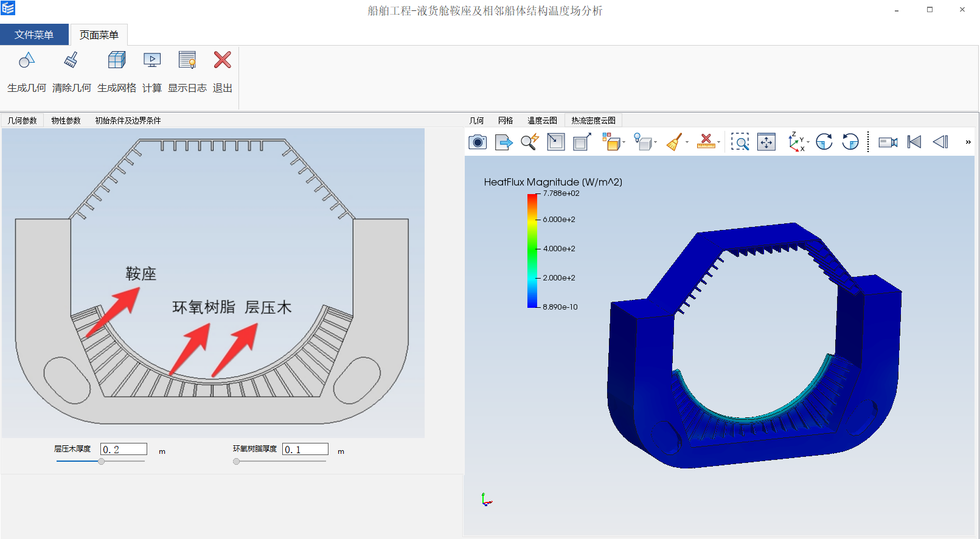The width and height of the screenshot is (980, 539).
Task: Click the ruler with red X icon
Action: (706, 142)
